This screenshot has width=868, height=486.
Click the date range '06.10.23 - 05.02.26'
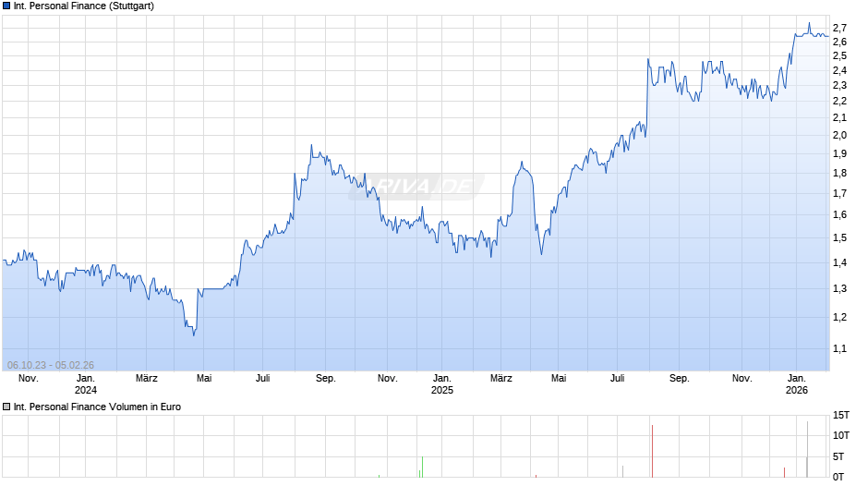[51, 365]
